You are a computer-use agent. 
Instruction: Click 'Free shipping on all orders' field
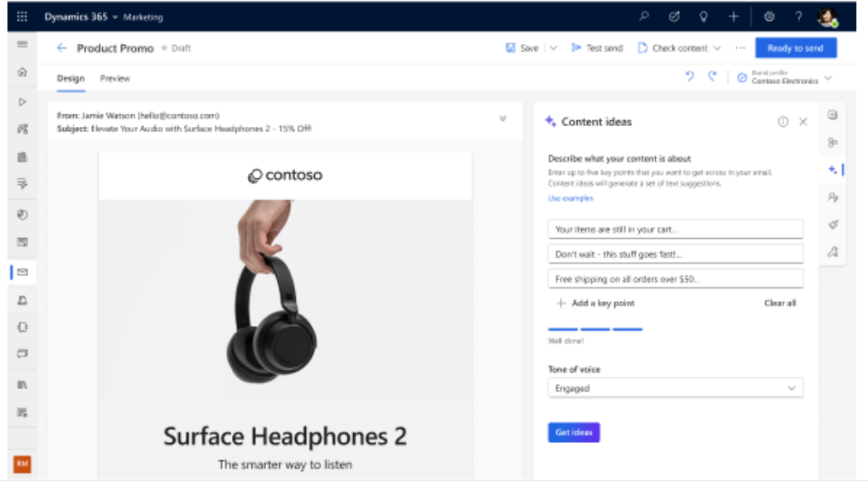[676, 279]
